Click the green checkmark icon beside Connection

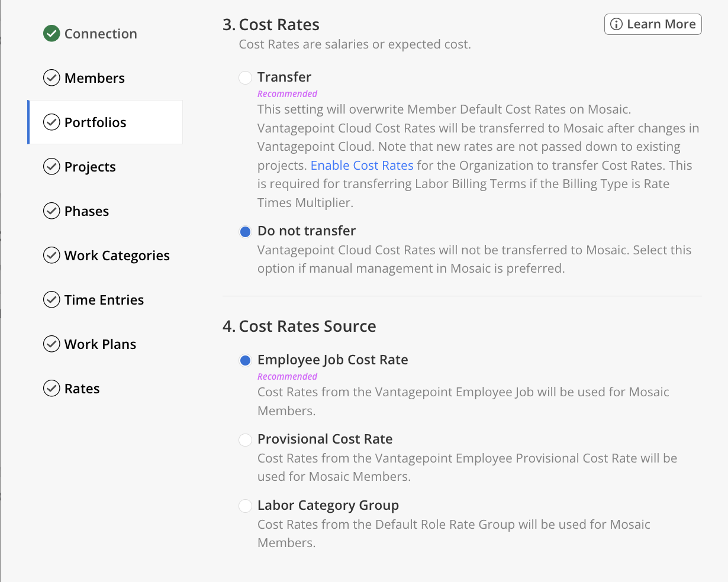click(x=51, y=34)
